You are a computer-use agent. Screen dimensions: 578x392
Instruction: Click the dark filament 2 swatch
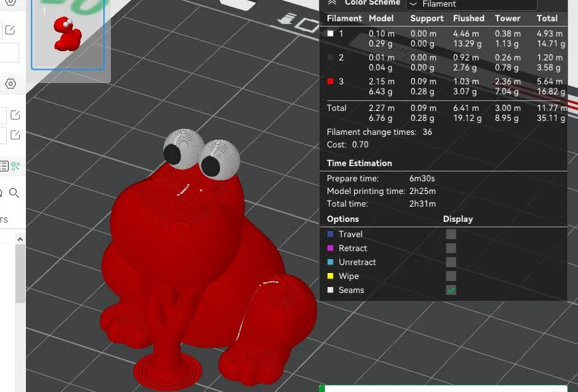pyautogui.click(x=331, y=57)
